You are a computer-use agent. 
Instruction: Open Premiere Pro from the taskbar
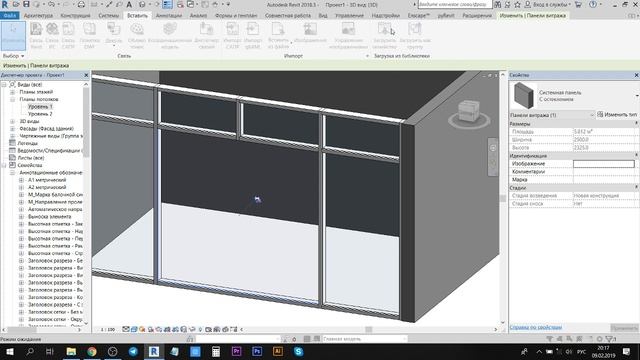tap(236, 351)
